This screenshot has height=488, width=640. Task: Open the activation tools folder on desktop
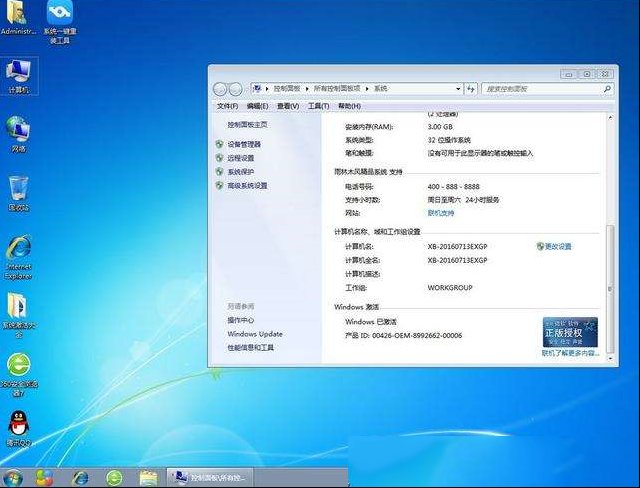(18, 315)
